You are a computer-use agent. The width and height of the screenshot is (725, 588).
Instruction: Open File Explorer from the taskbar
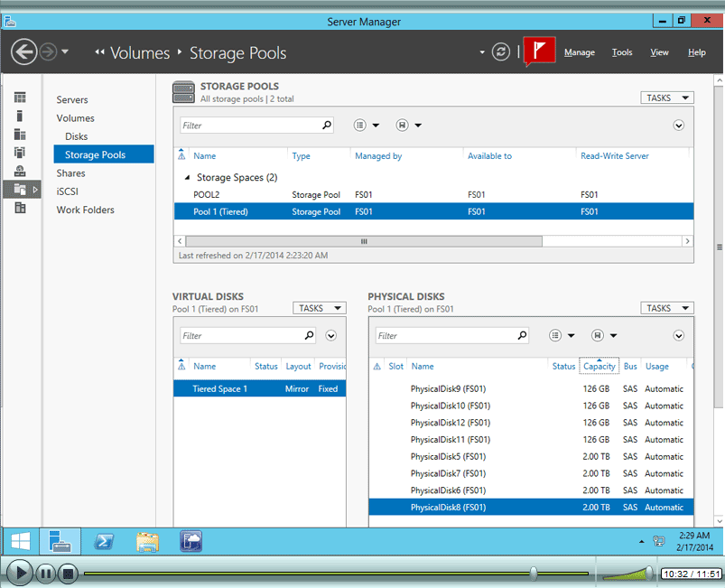tap(147, 541)
